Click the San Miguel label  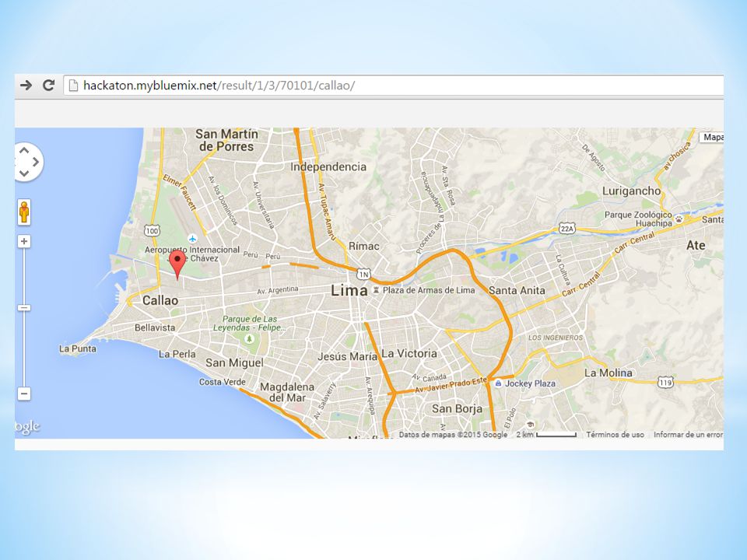234,363
